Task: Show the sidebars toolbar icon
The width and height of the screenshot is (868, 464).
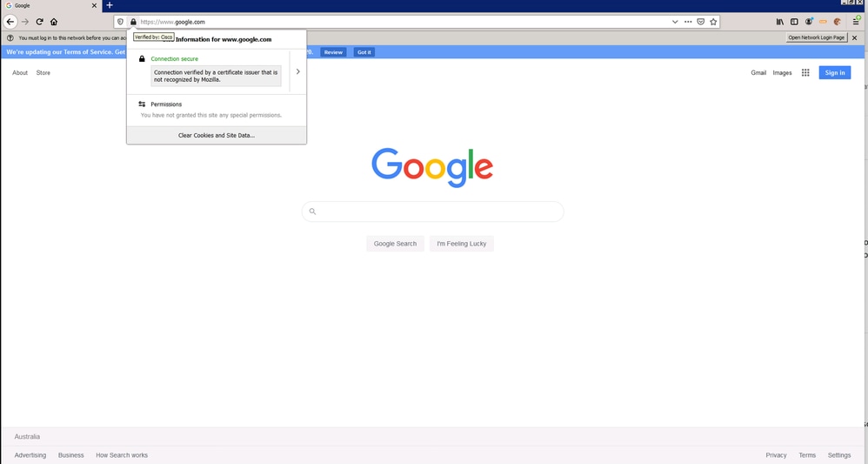Action: pos(794,22)
